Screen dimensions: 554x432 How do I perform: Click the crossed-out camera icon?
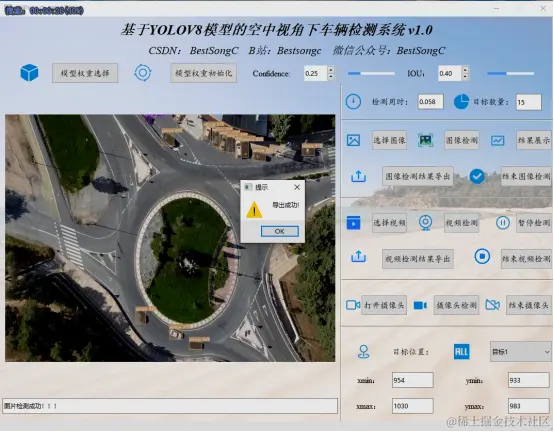coord(493,304)
